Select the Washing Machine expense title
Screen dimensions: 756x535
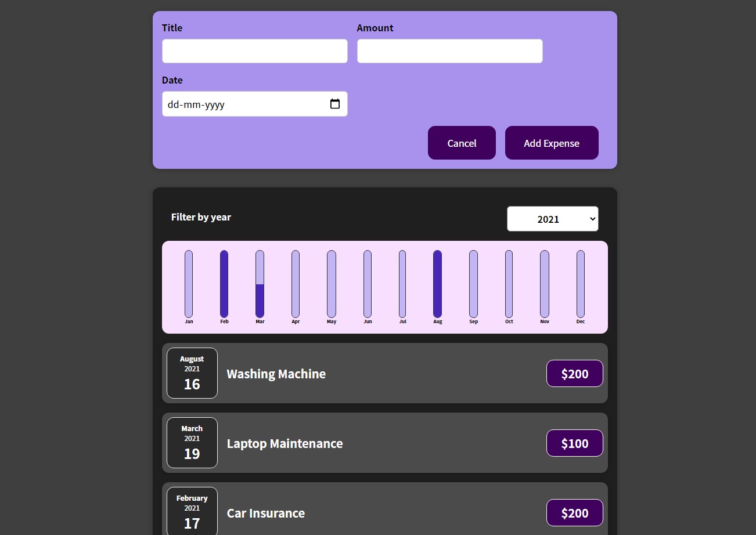(276, 374)
